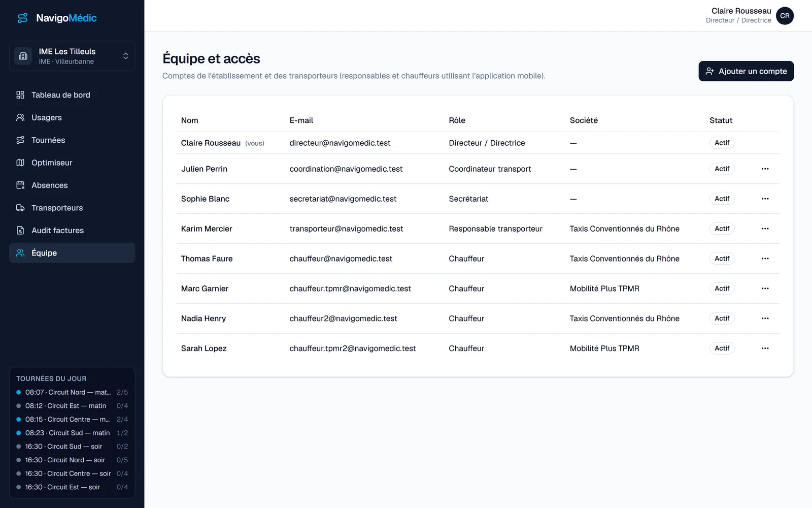812x508 pixels.
Task: Open the 08:15 Circuit Centre tour
Action: click(72, 419)
